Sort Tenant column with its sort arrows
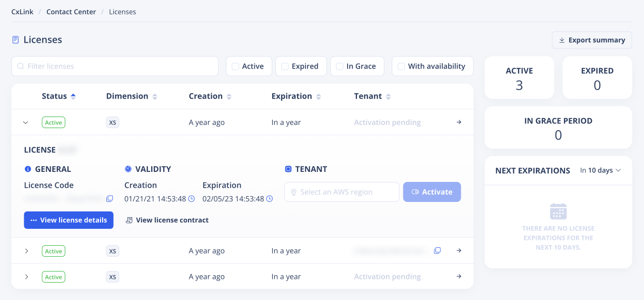Screen dimensions: 644x300 389,96
